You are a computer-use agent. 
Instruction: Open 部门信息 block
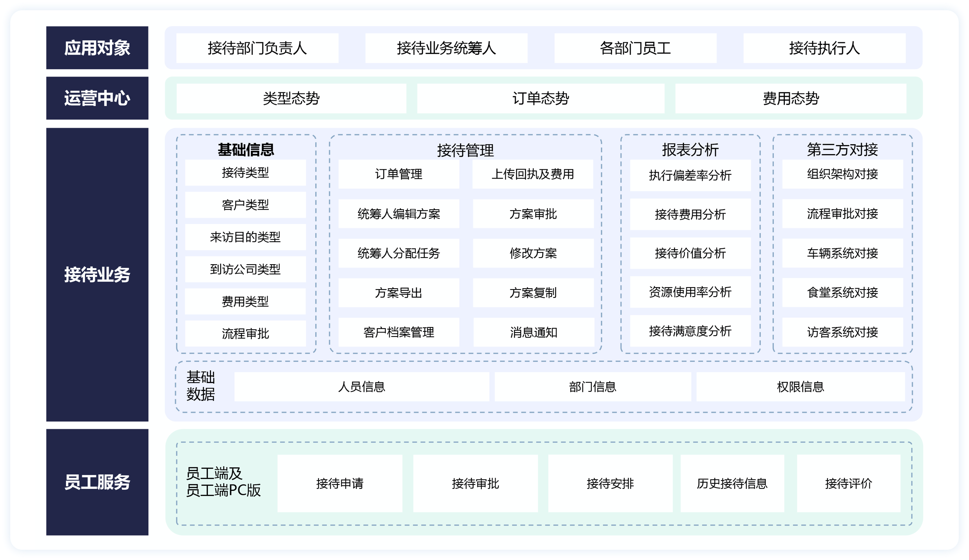[x=593, y=387]
